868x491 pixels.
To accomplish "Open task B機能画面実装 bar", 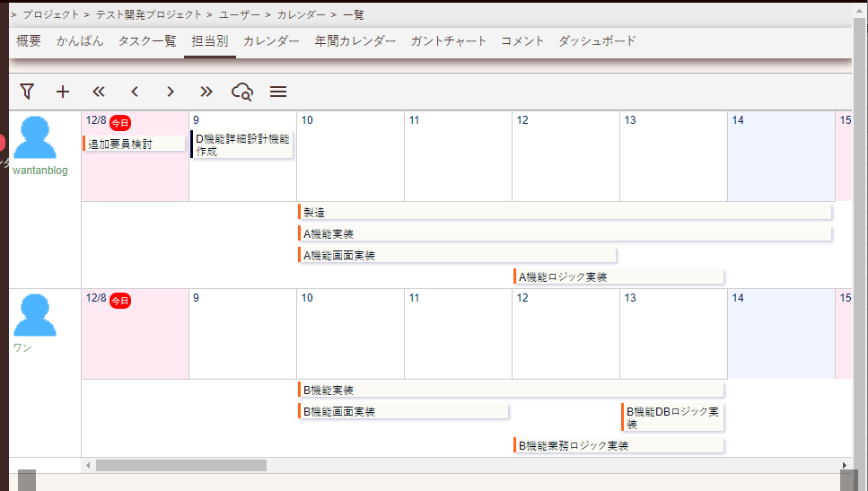I will 403,411.
